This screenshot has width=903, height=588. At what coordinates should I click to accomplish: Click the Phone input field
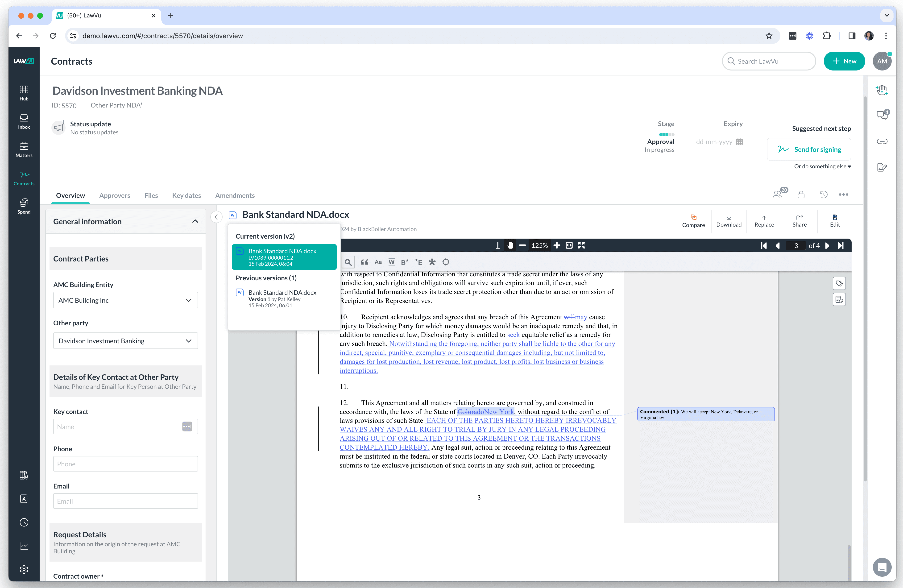(x=126, y=464)
